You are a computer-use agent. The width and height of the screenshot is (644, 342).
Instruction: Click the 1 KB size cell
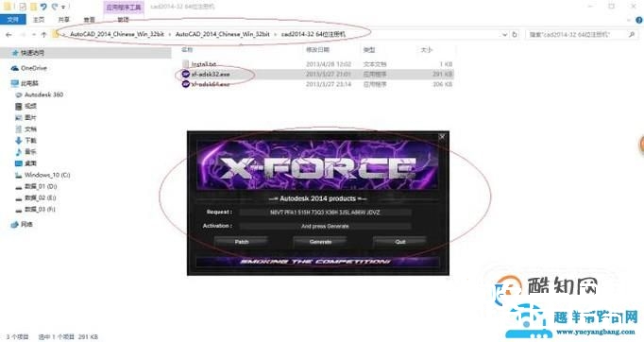(x=446, y=64)
